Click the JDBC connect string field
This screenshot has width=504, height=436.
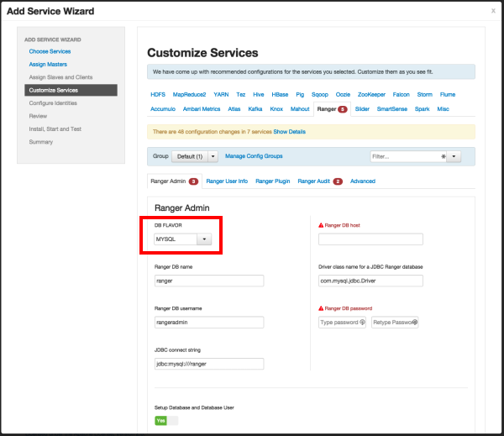tap(209, 364)
